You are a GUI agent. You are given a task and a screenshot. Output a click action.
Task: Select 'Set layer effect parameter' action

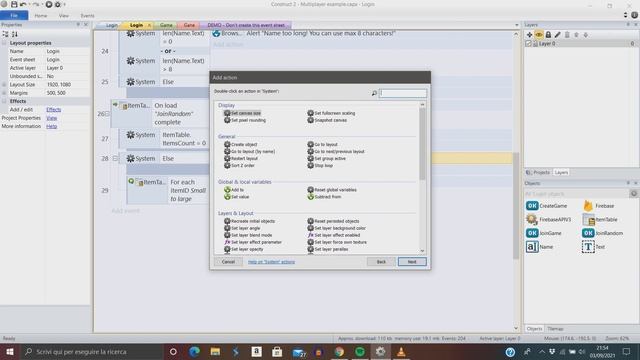tap(253, 242)
